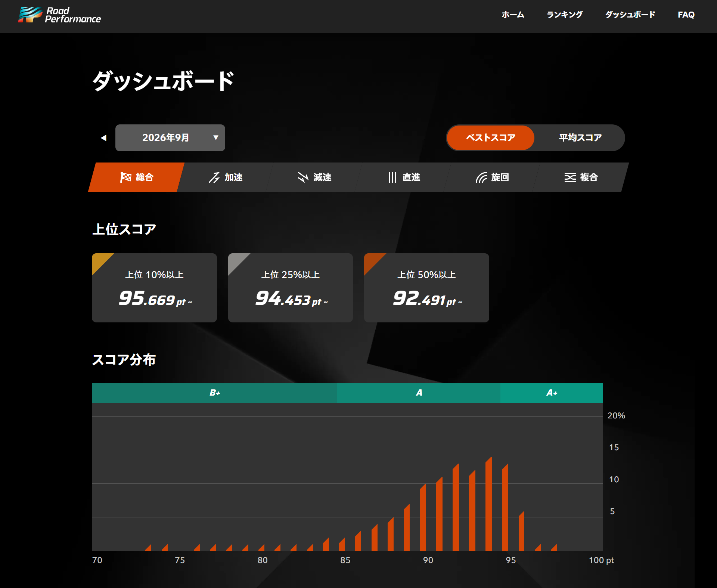The height and width of the screenshot is (588, 717).
Task: Open the FAQ navigation link
Action: (686, 15)
